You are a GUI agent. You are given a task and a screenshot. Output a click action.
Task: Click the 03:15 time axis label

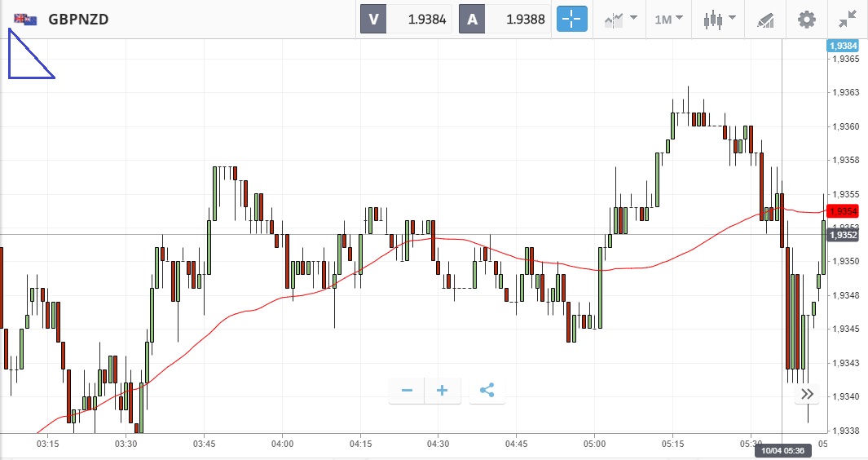(x=47, y=444)
